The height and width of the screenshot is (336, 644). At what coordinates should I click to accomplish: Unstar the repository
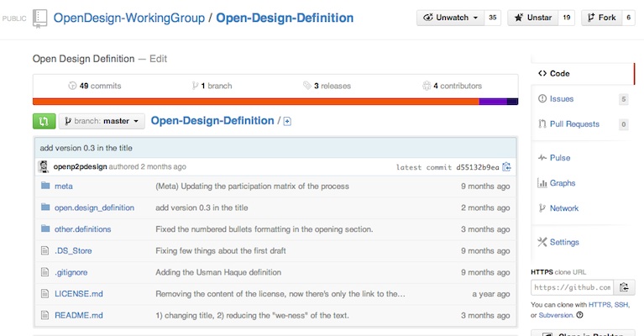point(533,18)
